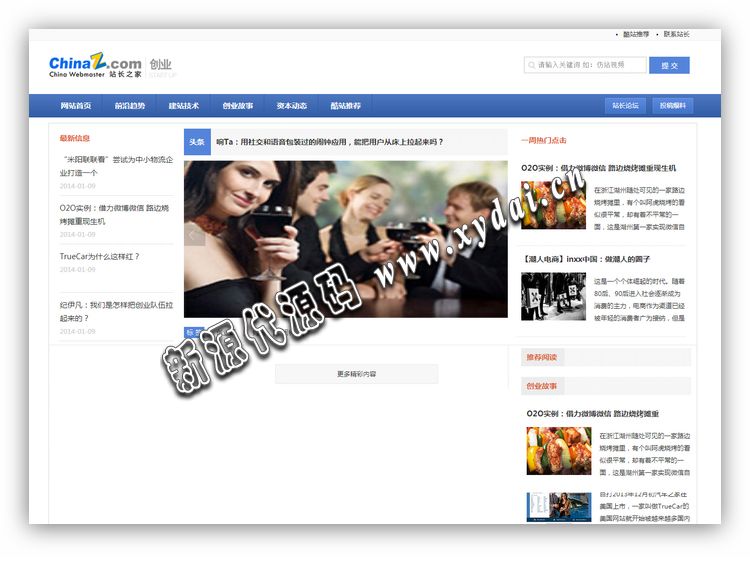The image size is (750, 569).
Task: Click the barbecue skewers thumbnail under 一周热门点击
Action: (x=553, y=205)
